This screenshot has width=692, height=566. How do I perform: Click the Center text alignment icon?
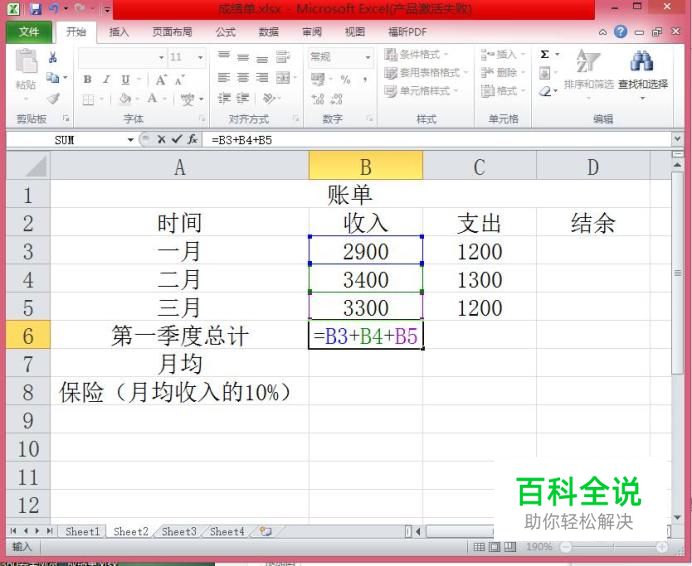243,78
